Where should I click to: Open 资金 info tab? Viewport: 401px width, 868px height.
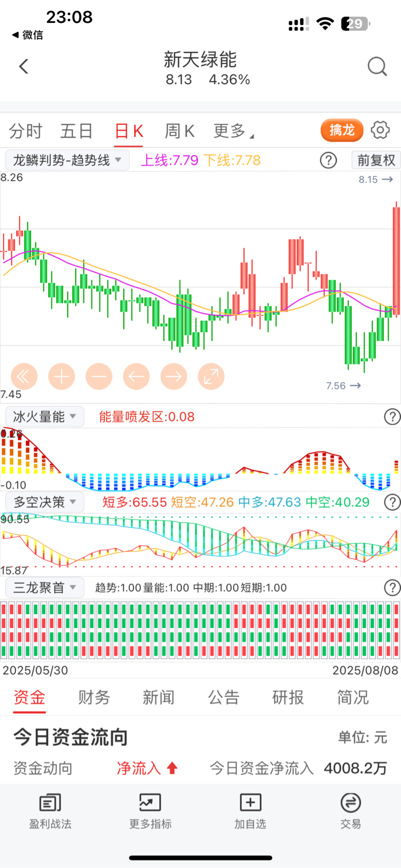point(29,697)
